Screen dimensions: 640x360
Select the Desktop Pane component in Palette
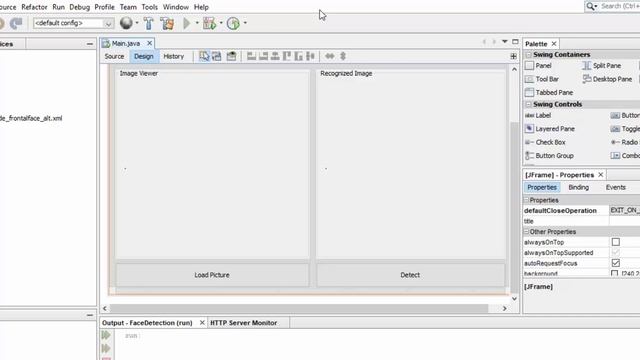tap(607, 79)
